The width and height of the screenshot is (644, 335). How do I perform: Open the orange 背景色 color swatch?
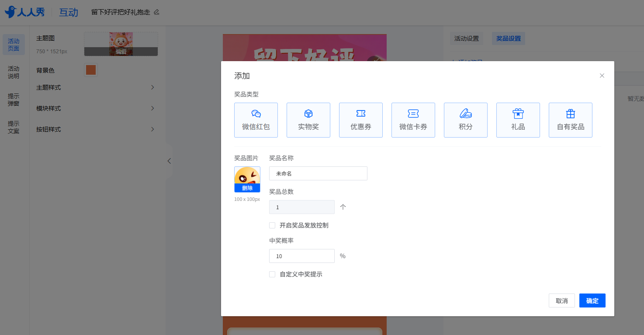click(x=91, y=70)
